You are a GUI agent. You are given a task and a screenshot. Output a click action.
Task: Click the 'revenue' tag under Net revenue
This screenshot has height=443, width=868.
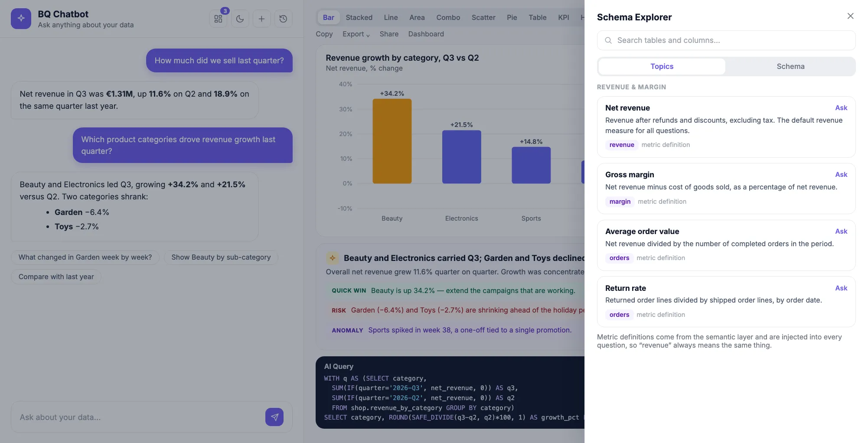622,145
